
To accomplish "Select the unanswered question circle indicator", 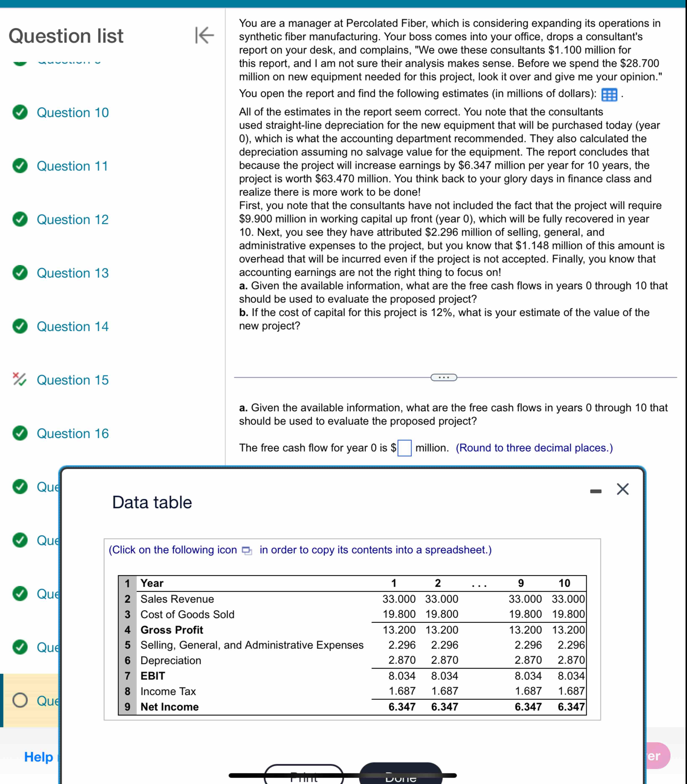I will [20, 700].
